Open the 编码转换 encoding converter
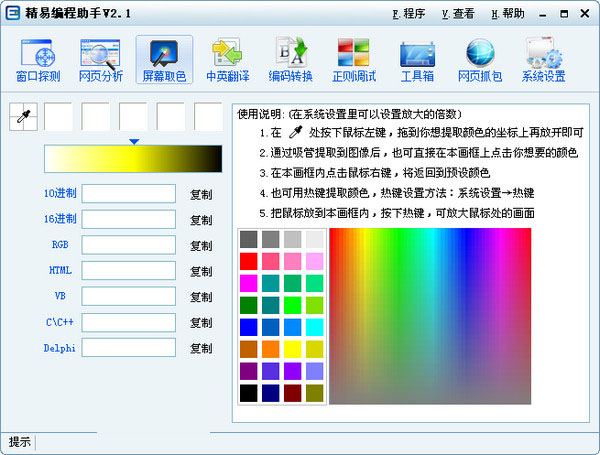Screen dimensions: 600x455 290,59
